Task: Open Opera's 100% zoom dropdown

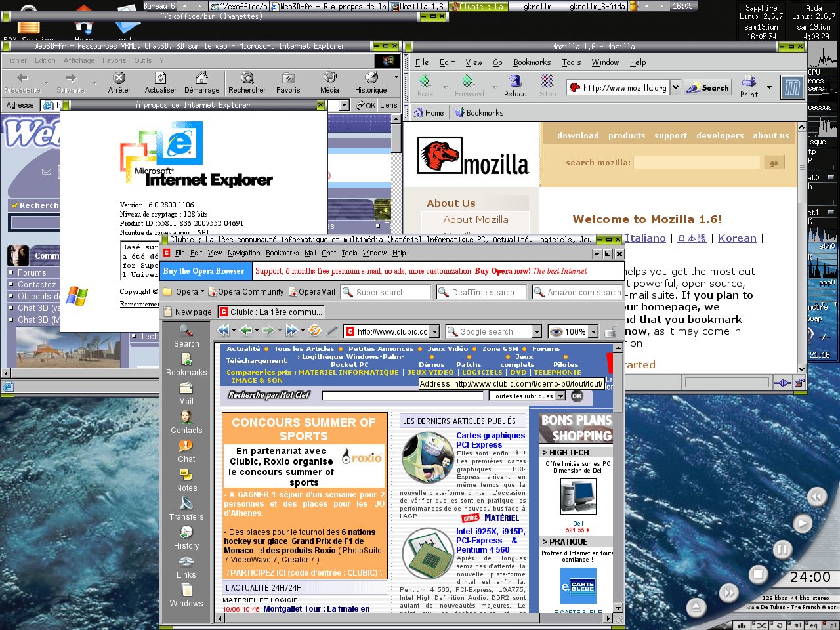Action: (593, 332)
